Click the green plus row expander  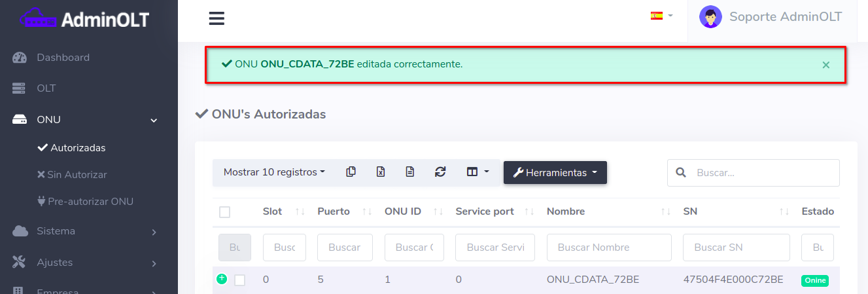pos(222,279)
